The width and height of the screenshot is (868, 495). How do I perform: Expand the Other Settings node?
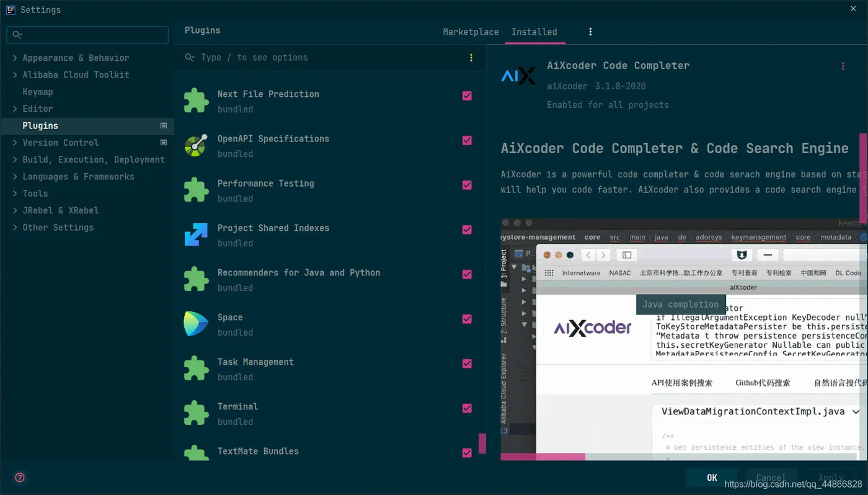[x=15, y=228]
